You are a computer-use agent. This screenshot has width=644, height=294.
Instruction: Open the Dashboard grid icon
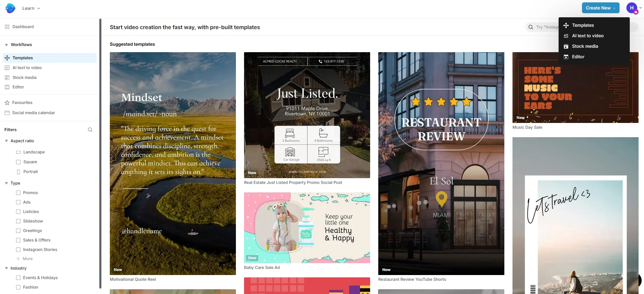(7, 27)
